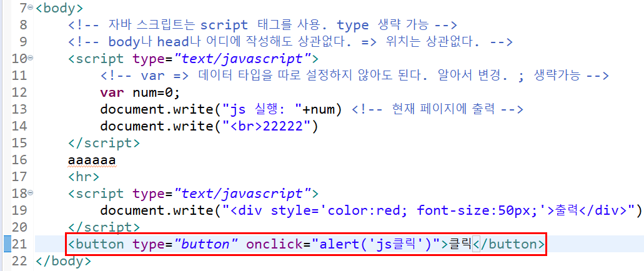Click closing </script> tag on line 20
644x271 pixels.
[x=104, y=227]
